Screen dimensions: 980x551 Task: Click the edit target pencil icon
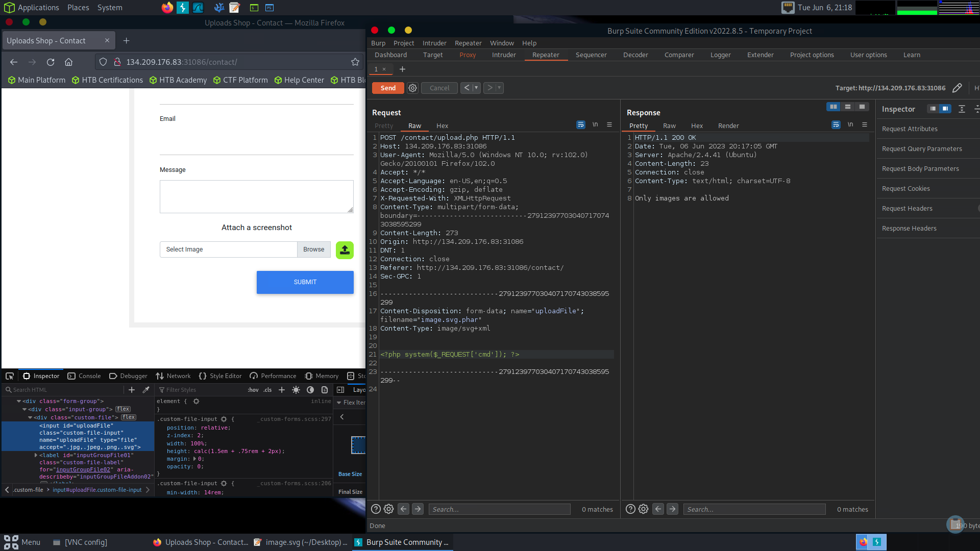point(957,88)
